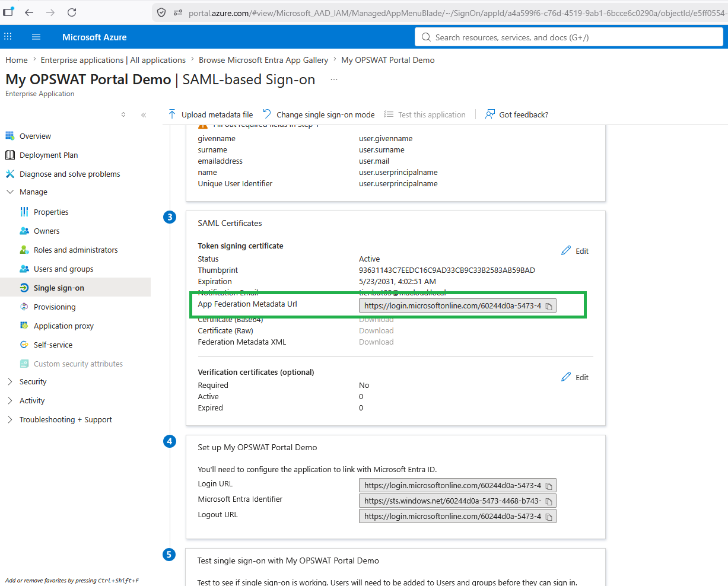Viewport: 728px width, 586px height.
Task: Open the ellipsis menu beside page title
Action: point(334,79)
